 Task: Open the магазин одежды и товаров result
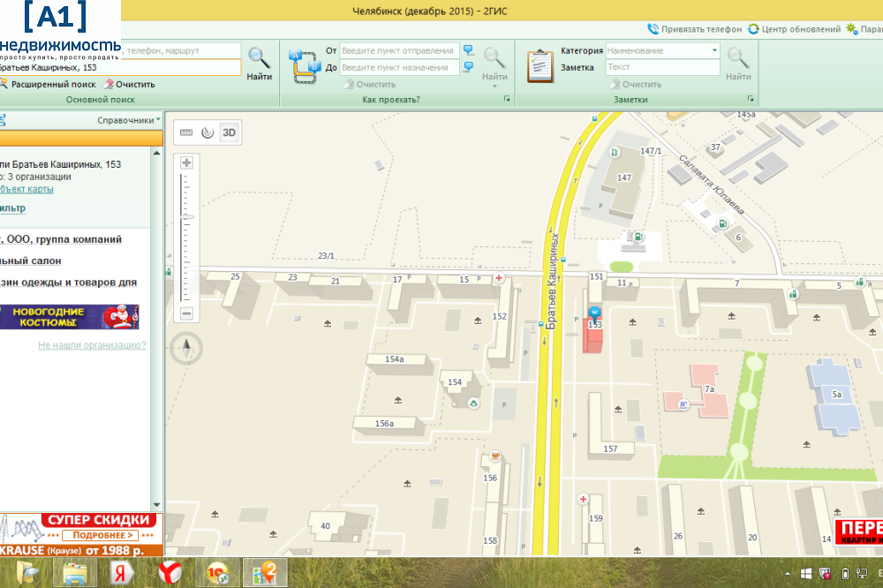(x=68, y=283)
